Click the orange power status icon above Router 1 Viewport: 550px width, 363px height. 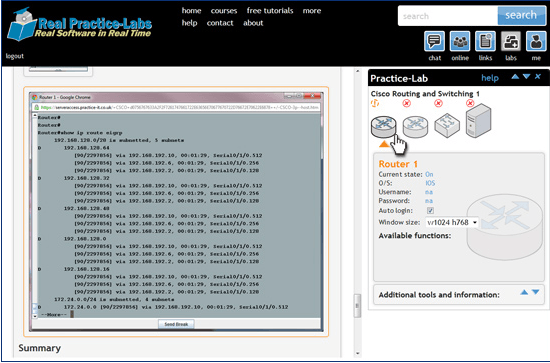pos(375,103)
